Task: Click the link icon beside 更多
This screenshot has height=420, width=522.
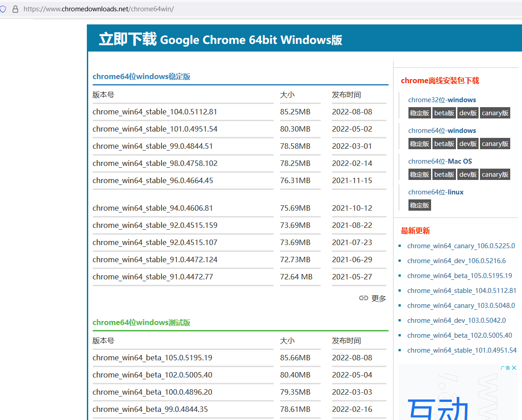Action: pos(364,298)
